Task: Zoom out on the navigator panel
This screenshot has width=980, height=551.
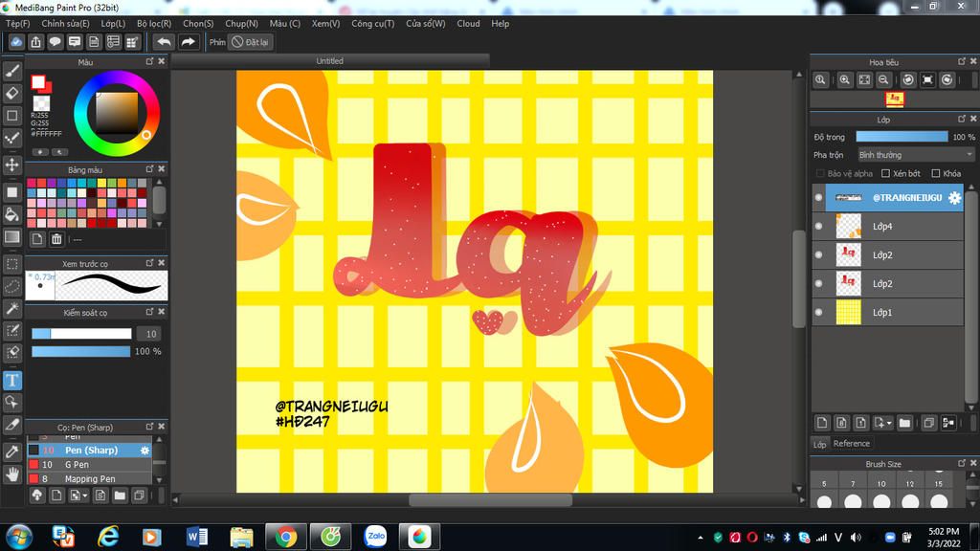Action: [883, 80]
